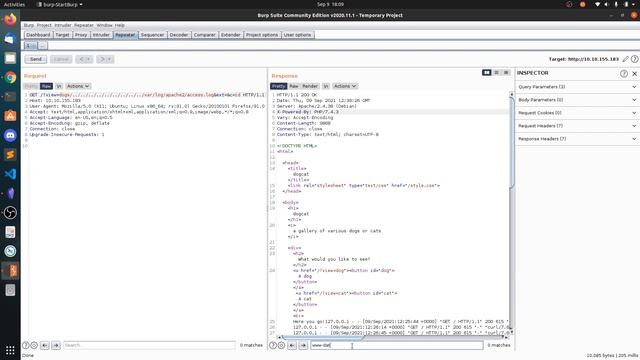This screenshot has height=360, width=640.
Task: Open Request Actions dropdown
Action: click(x=78, y=86)
